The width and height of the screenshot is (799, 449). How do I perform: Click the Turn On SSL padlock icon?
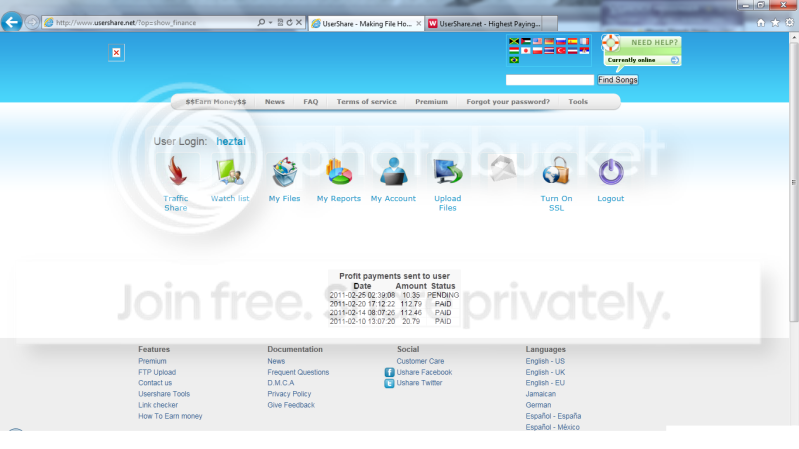556,171
